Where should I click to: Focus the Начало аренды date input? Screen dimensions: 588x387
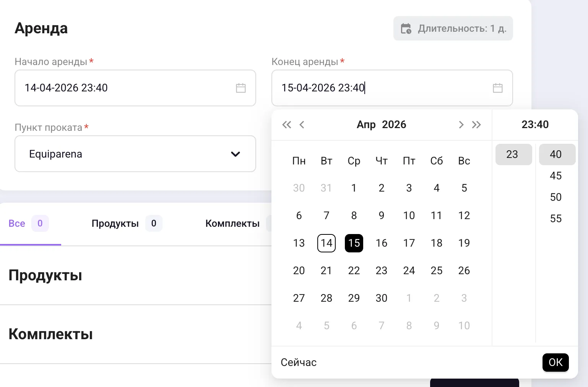tap(135, 88)
